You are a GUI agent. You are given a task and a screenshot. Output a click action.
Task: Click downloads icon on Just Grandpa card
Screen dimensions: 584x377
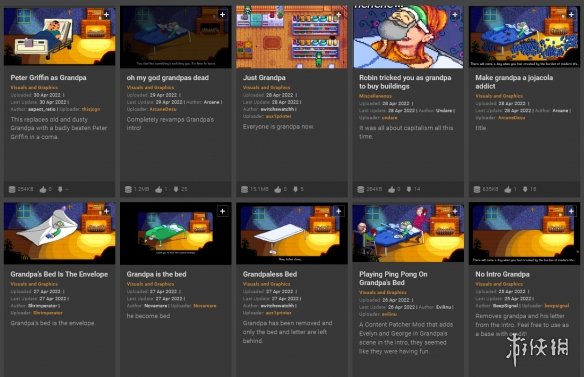point(295,189)
